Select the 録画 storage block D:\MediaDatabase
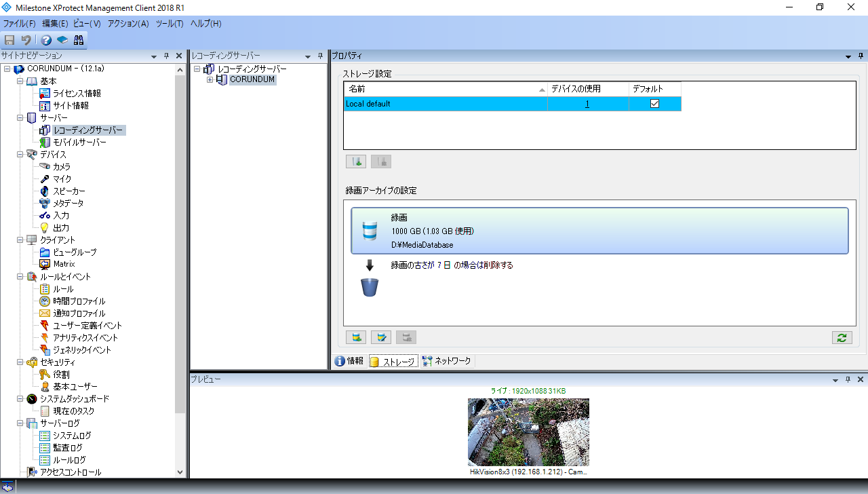Screen dimensions: 868x494 pos(599,231)
